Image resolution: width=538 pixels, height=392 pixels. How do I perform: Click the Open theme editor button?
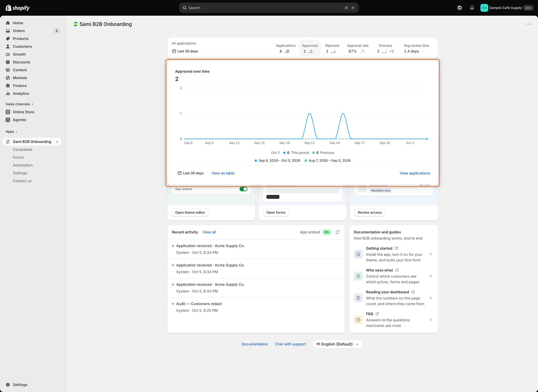click(190, 212)
